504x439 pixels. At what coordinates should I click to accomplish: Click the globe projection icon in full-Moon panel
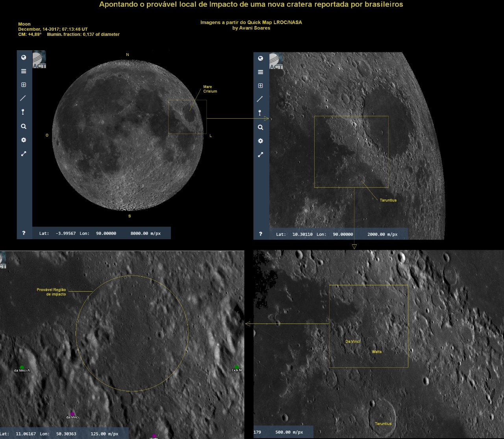click(x=24, y=58)
